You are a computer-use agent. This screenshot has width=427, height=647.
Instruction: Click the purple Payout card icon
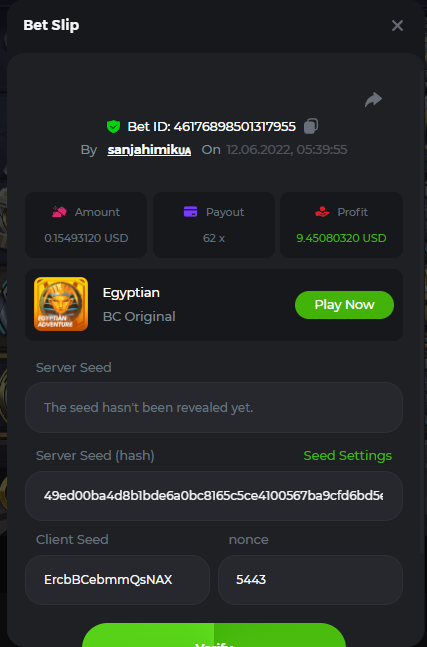190,212
